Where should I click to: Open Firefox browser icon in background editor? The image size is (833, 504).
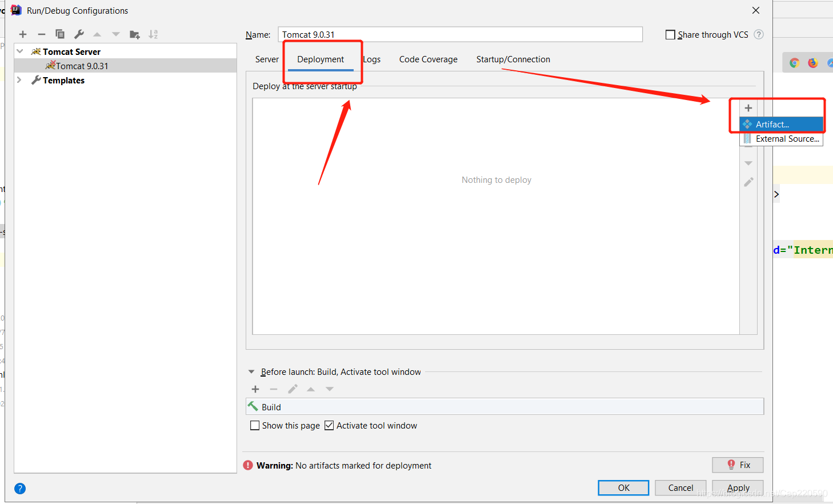(813, 63)
